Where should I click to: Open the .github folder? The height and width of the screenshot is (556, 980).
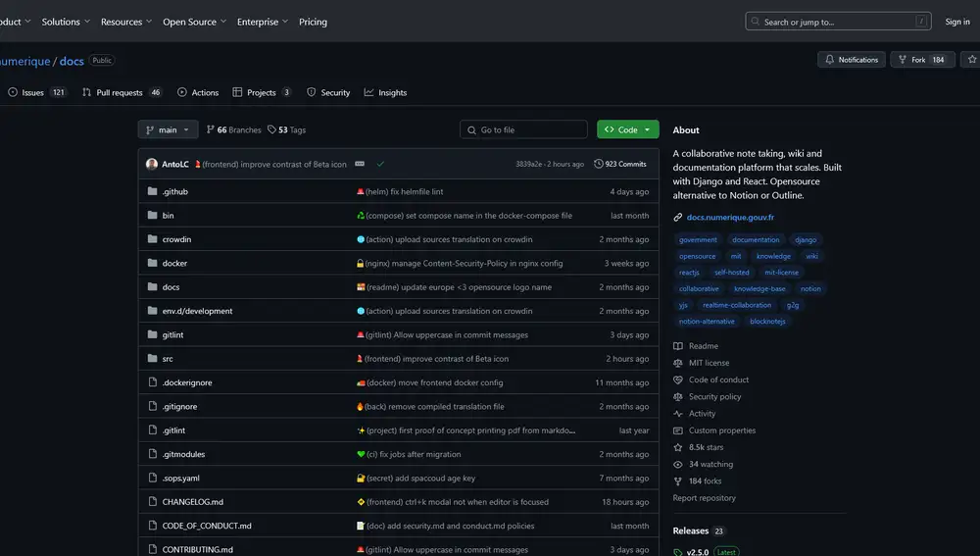pyautogui.click(x=175, y=191)
